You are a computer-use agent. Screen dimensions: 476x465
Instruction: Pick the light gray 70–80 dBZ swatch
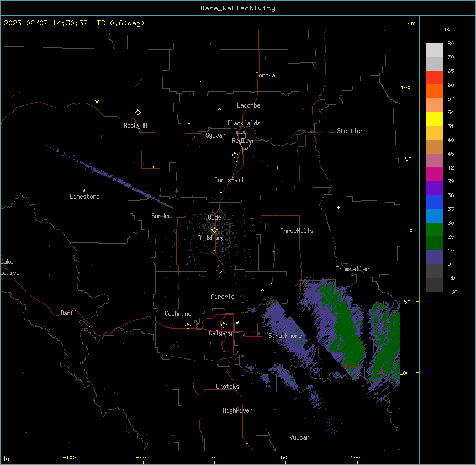[434, 50]
